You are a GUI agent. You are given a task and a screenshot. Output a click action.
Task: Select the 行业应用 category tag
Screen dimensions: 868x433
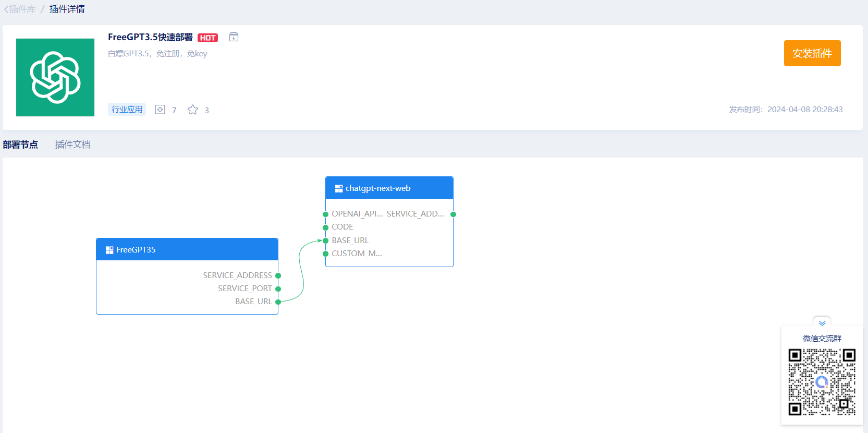pyautogui.click(x=127, y=109)
